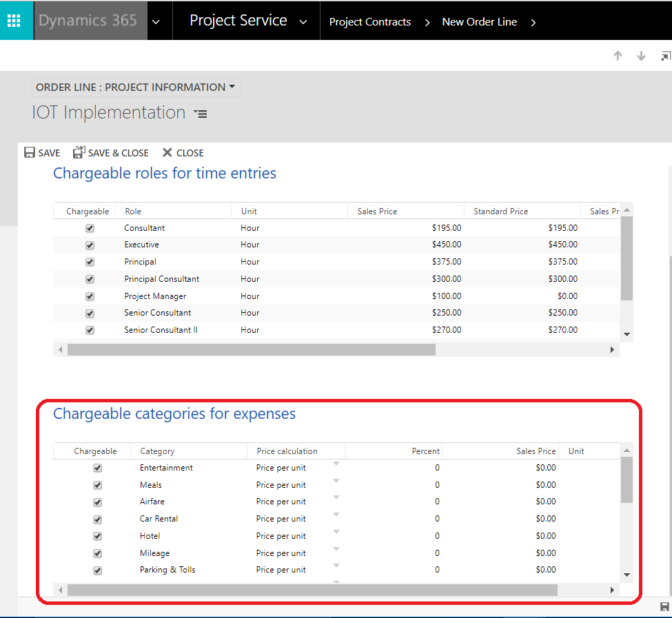Expand the chevron after Project Contracts
Image resolution: width=672 pixels, height=618 pixels.
coord(427,22)
